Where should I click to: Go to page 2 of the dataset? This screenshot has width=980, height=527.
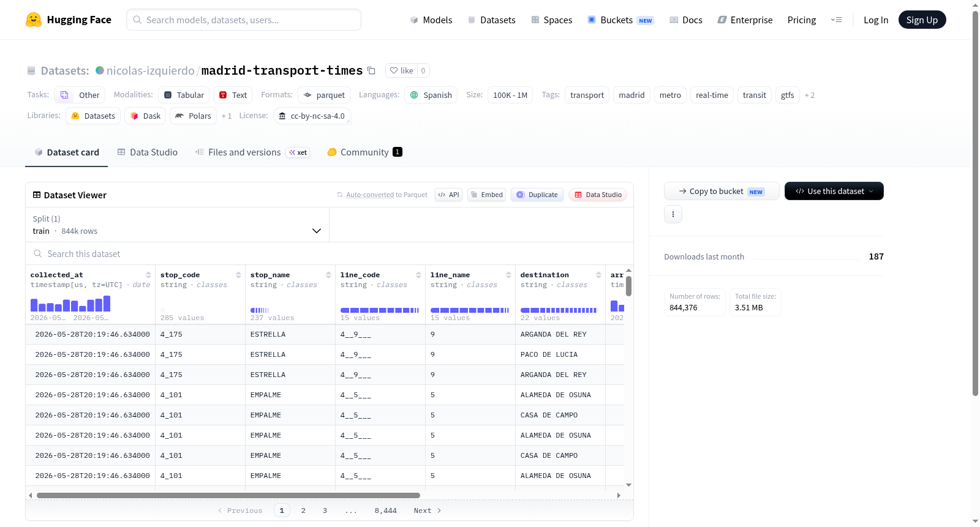(303, 510)
